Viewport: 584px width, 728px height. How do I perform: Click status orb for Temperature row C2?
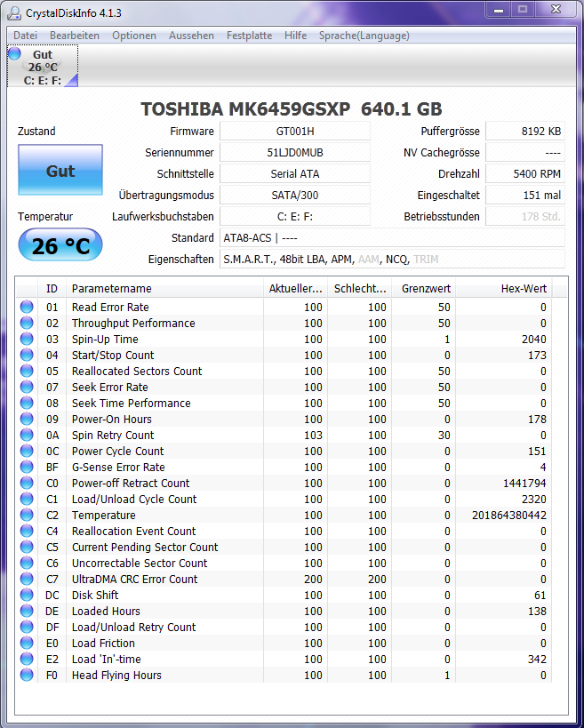[x=27, y=515]
